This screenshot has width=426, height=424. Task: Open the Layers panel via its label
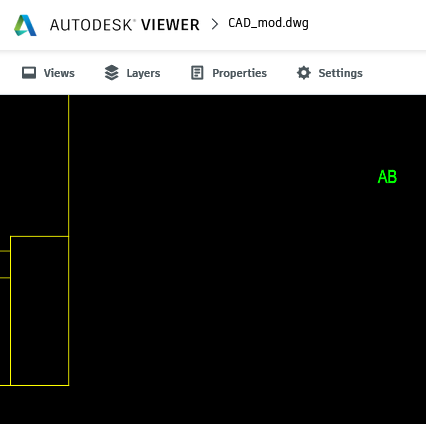143,73
